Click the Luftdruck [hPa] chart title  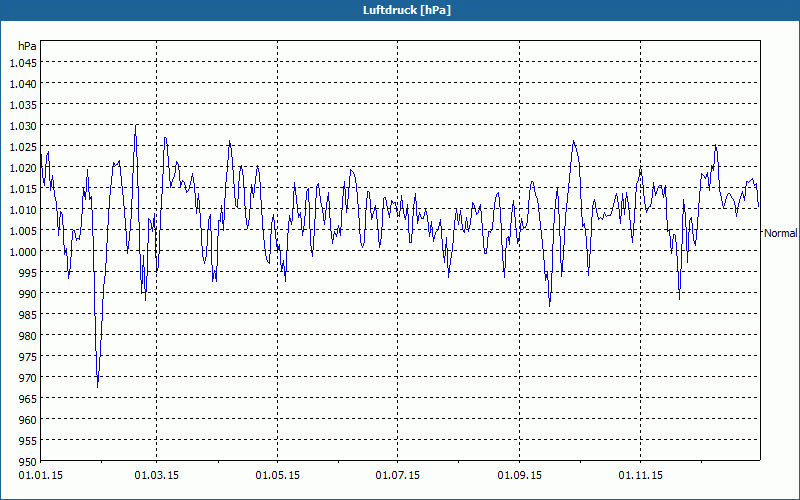[x=407, y=10]
